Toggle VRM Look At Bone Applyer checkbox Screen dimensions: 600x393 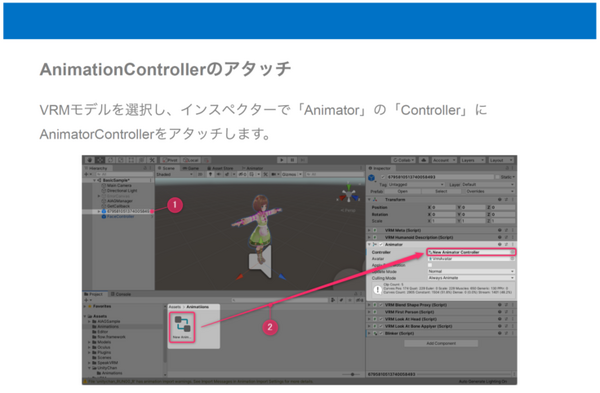[x=381, y=326]
